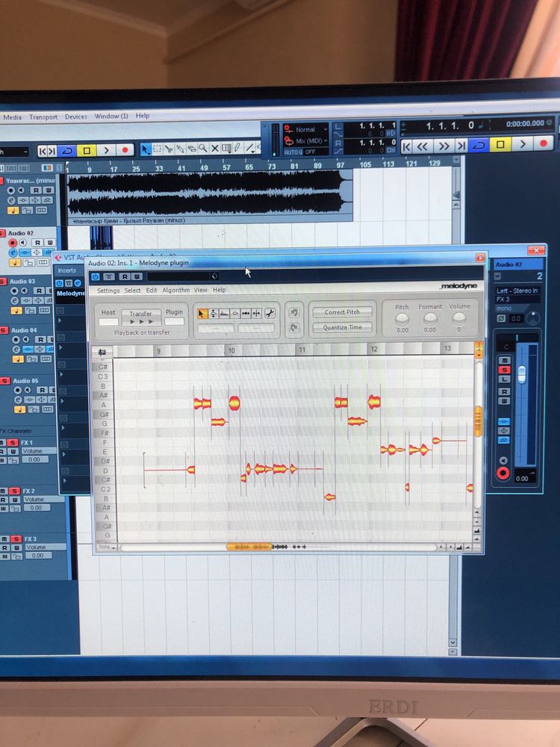560x747 pixels.
Task: Select Cubase draw pencil tool
Action: 237,148
